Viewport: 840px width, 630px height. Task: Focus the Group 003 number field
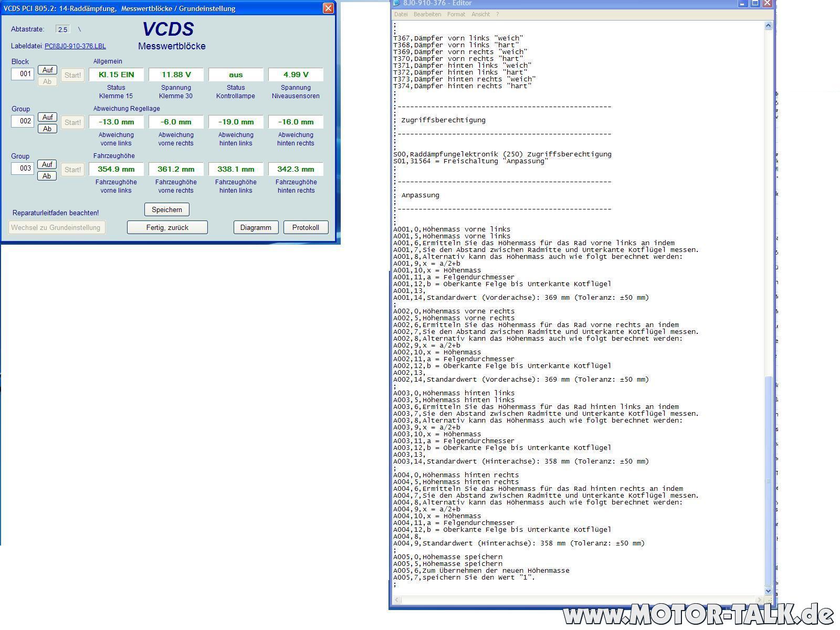point(23,169)
